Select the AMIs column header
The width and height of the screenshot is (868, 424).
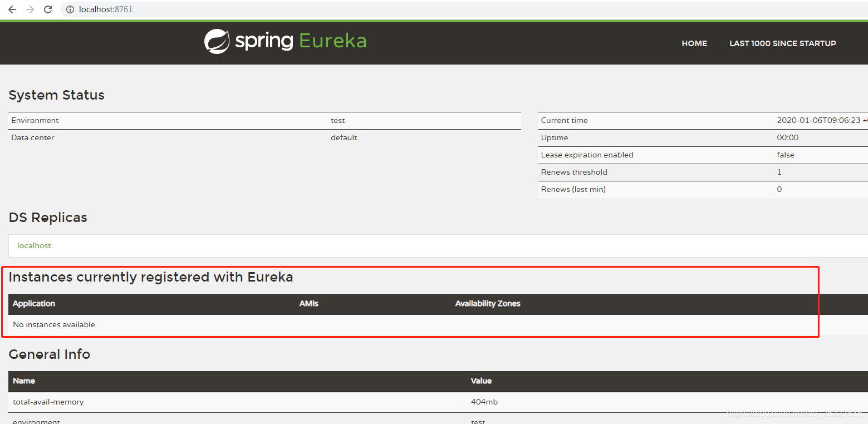point(308,304)
